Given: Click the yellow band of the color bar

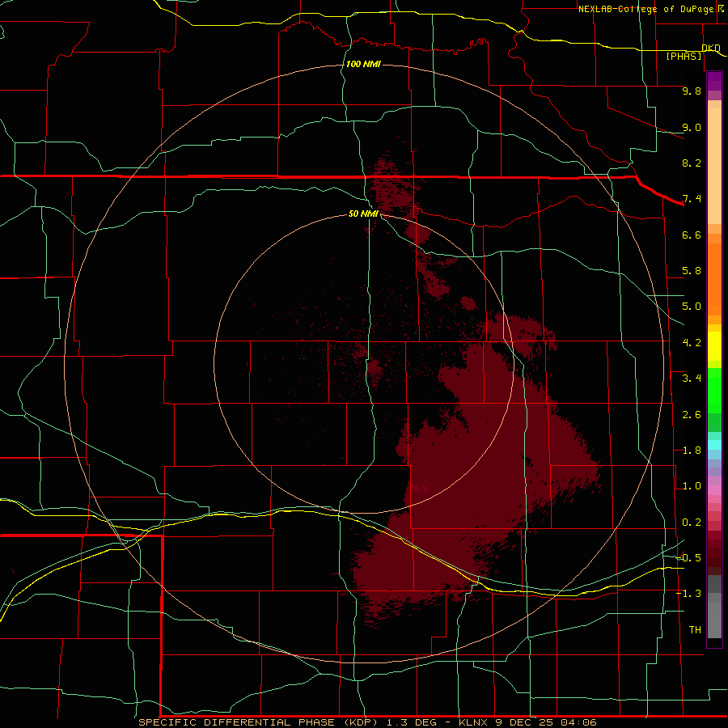Looking at the screenshot, I should 714,346.
